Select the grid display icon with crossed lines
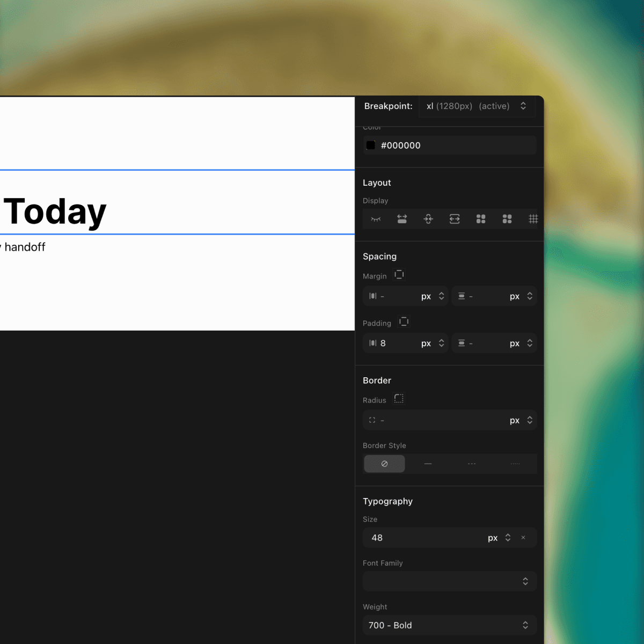This screenshot has height=644, width=644. tap(533, 219)
